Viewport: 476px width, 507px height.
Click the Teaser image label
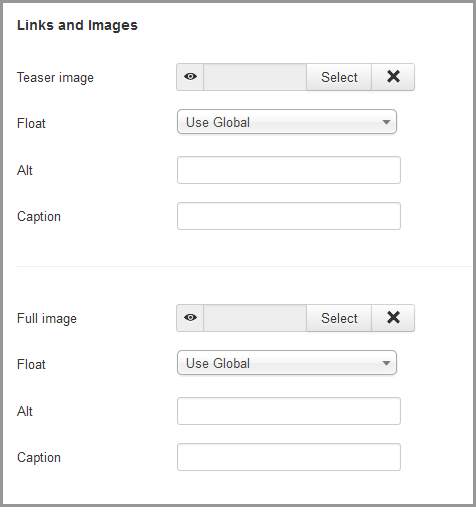click(x=55, y=78)
